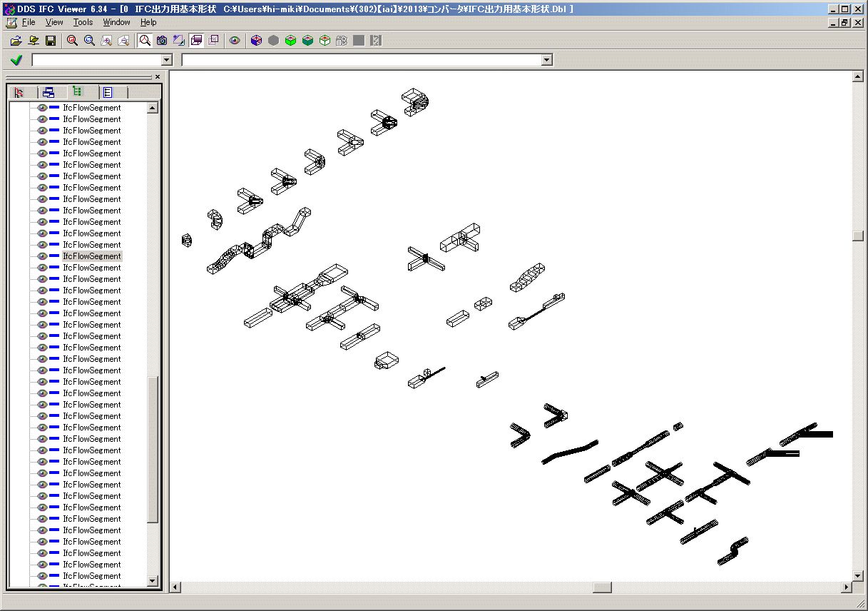Image resolution: width=868 pixels, height=611 pixels.
Task: Open the wide right combo box dropdown
Action: click(547, 61)
